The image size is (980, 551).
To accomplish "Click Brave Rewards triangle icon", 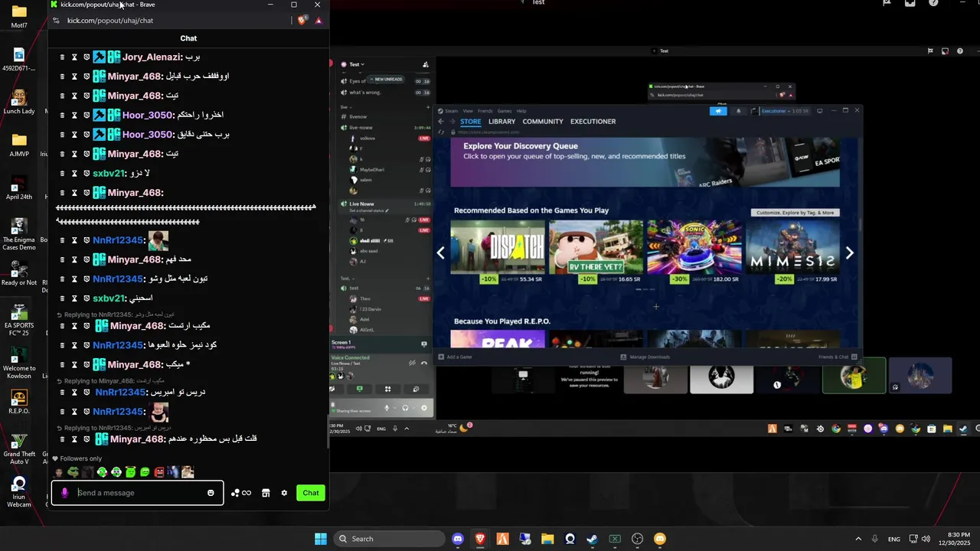I will click(x=318, y=21).
